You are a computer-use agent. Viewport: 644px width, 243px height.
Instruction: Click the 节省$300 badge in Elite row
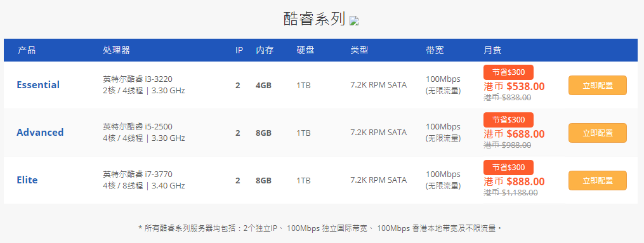click(x=508, y=167)
